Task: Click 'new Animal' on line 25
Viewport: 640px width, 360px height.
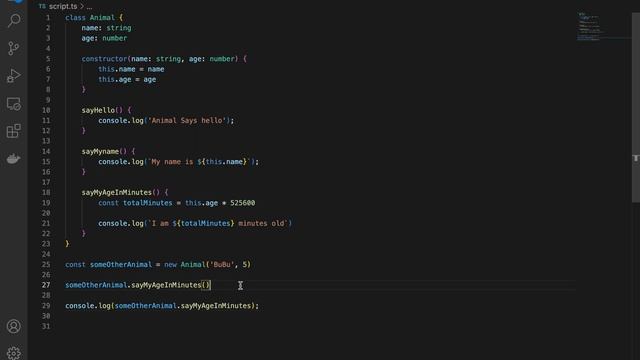Action: [x=185, y=264]
